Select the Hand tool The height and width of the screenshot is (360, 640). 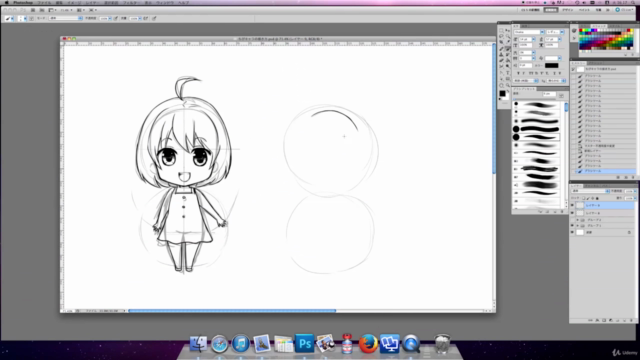point(501,85)
